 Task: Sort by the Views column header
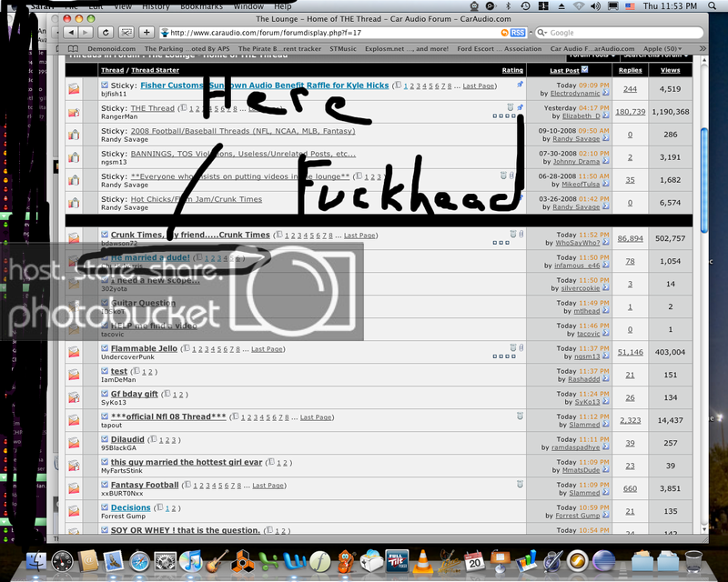(670, 70)
